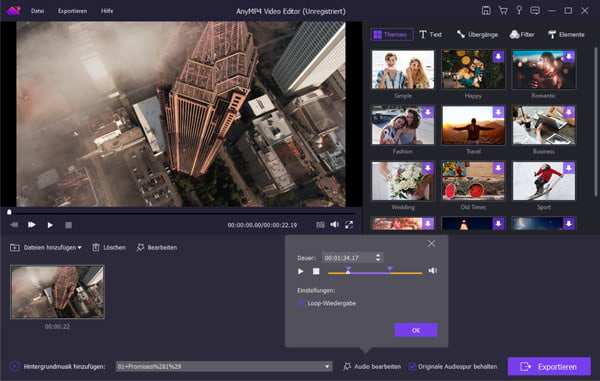Play the video preview

50,225
